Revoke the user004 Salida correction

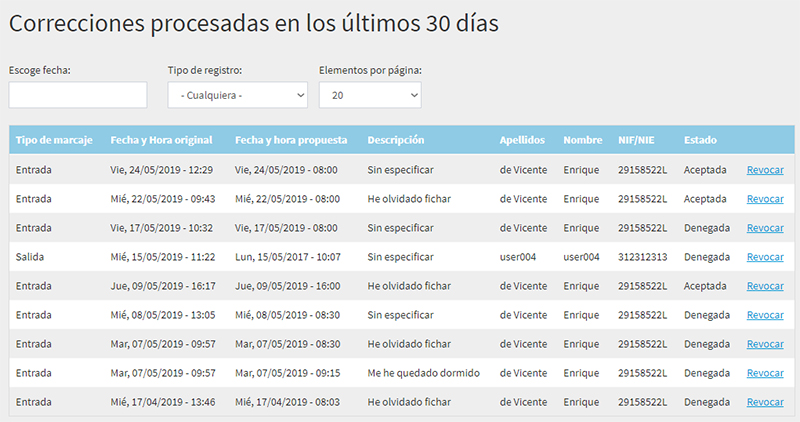[765, 257]
